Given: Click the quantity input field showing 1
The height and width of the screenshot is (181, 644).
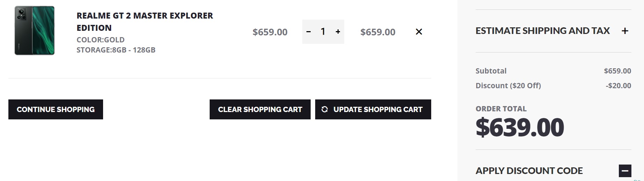Looking at the screenshot, I should pos(323,32).
